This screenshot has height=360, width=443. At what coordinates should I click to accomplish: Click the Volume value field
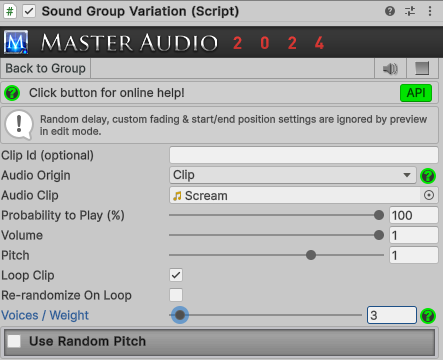coord(414,235)
